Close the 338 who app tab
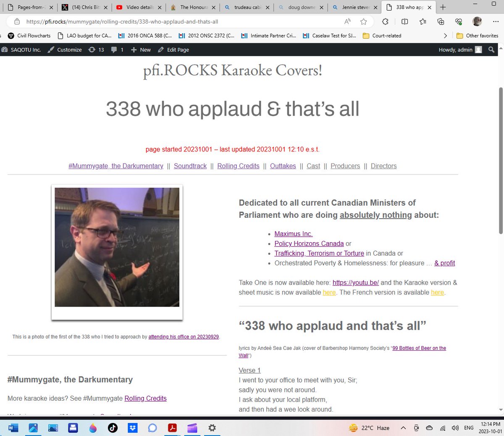The image size is (504, 436). tap(429, 7)
